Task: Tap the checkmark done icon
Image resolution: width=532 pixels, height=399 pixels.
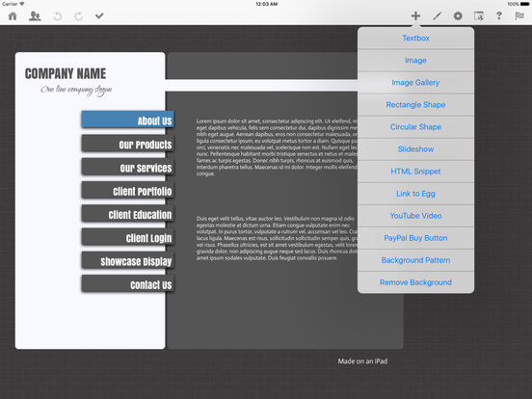Action: 99,15
